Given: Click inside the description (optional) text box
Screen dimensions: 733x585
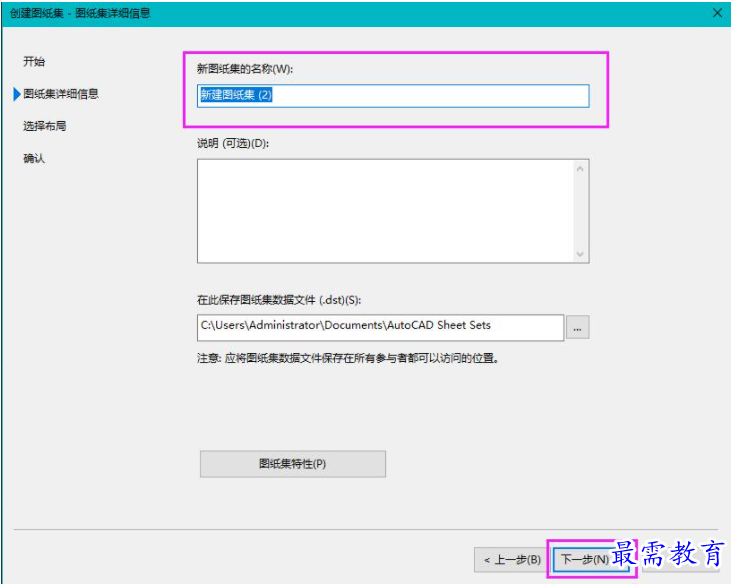Looking at the screenshot, I should [386, 211].
